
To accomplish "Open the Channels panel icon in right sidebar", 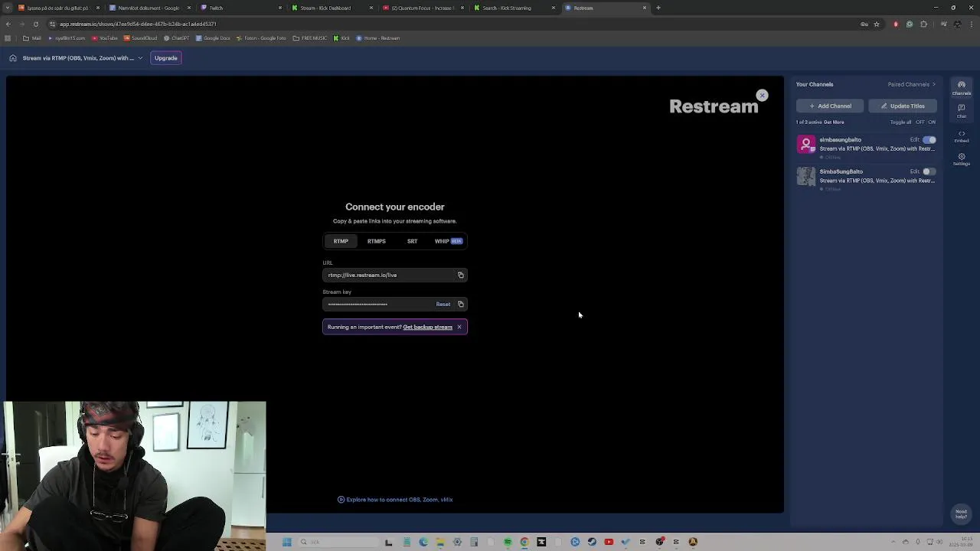I will 962,88.
